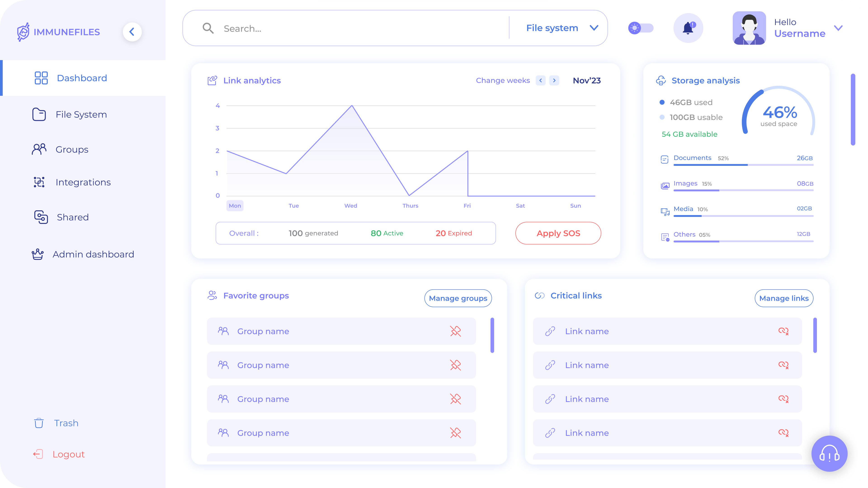
Task: Toggle the light/dark theme switch
Action: 641,28
